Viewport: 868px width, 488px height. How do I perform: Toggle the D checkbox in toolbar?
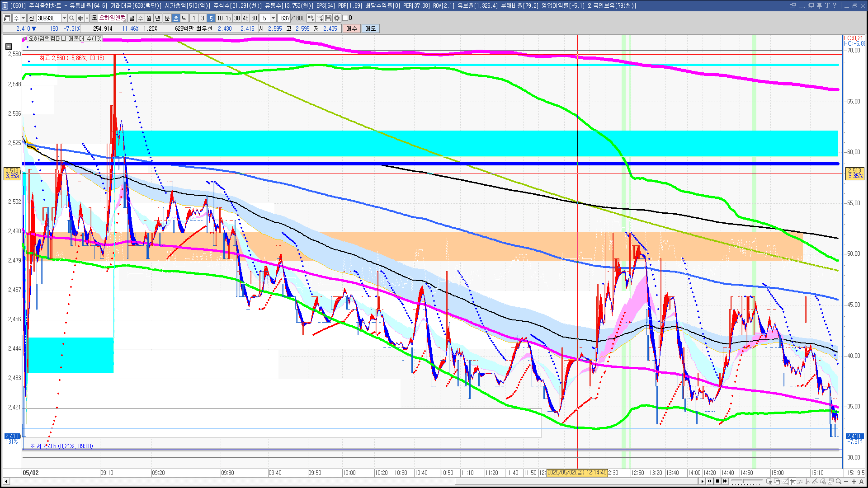pyautogui.click(x=345, y=18)
